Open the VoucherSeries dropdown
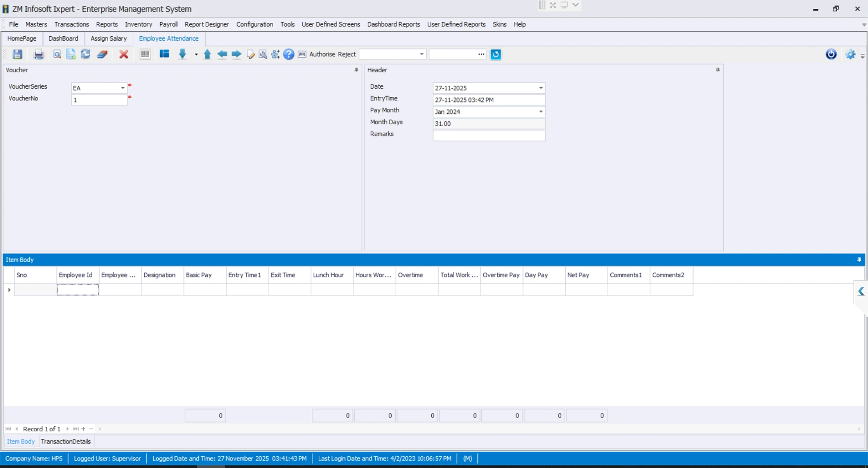The height and width of the screenshot is (468, 868). click(x=122, y=88)
